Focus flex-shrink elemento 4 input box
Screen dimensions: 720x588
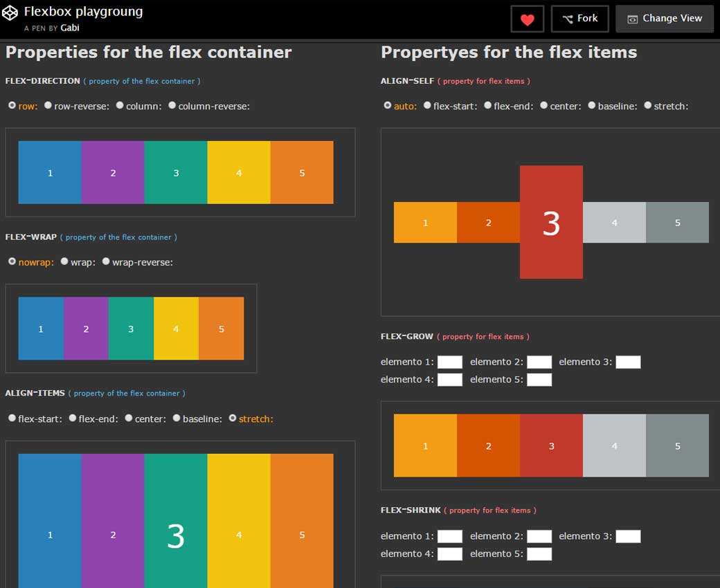(449, 553)
